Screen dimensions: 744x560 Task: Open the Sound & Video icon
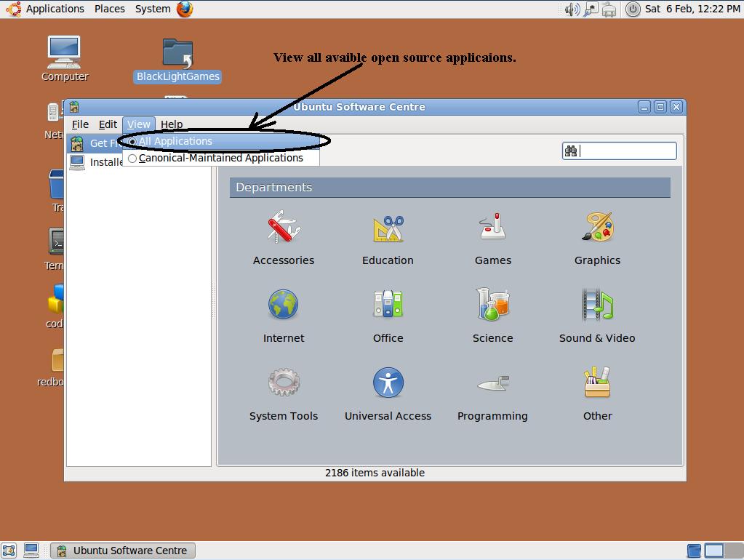pyautogui.click(x=597, y=304)
